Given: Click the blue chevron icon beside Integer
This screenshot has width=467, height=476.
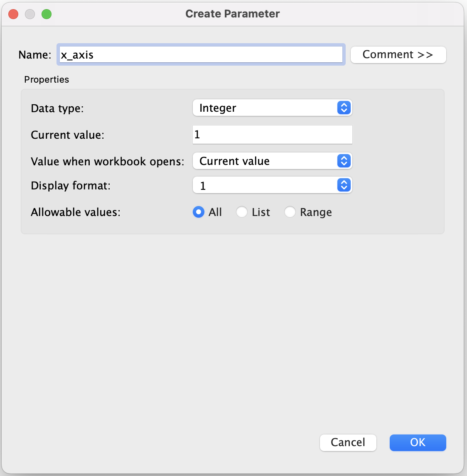Looking at the screenshot, I should tap(344, 108).
